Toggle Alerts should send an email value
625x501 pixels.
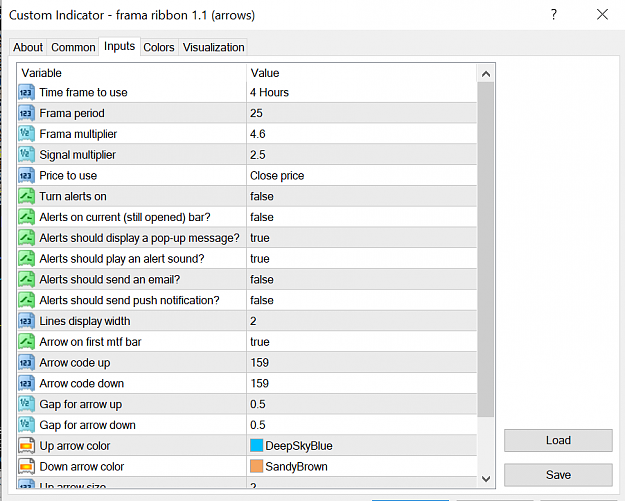point(362,279)
